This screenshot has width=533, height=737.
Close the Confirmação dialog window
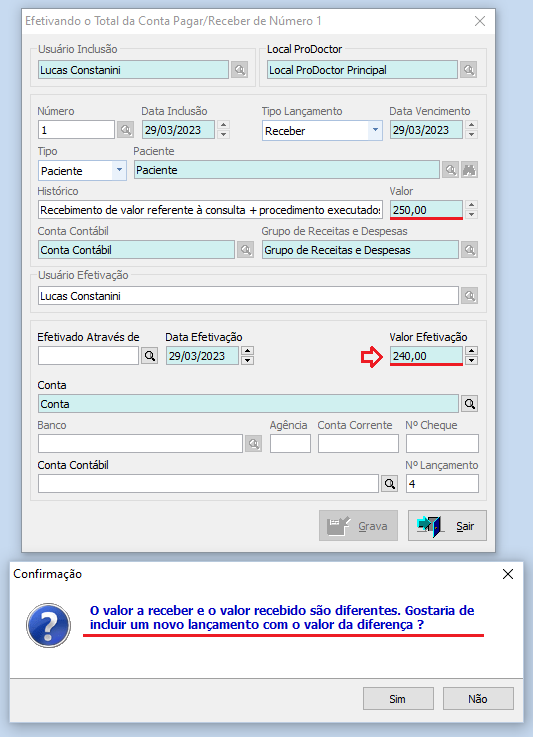point(508,574)
